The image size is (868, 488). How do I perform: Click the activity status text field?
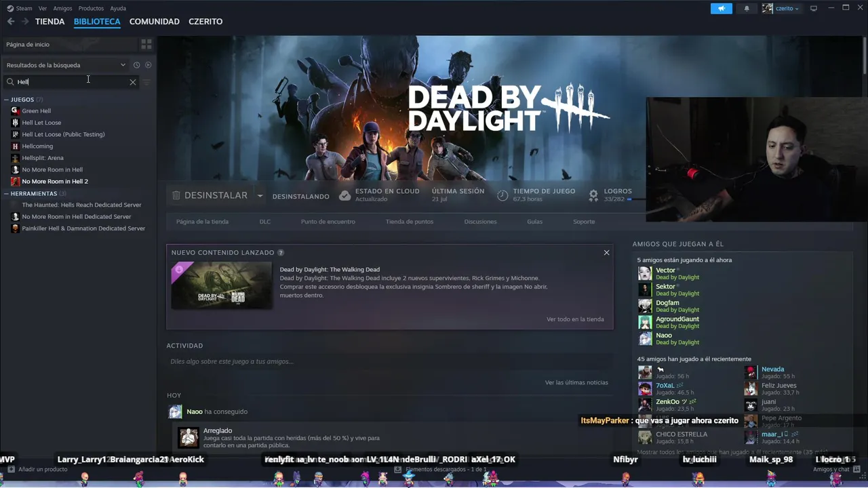point(389,361)
